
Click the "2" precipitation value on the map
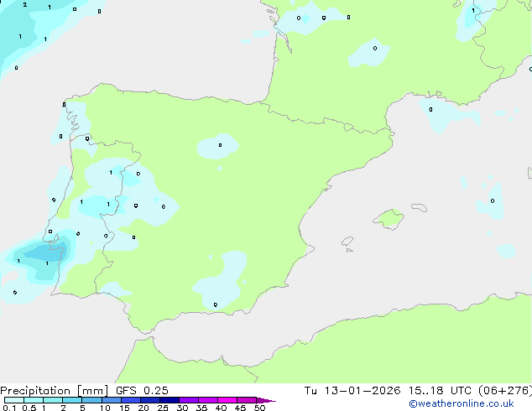[x=25, y=5]
